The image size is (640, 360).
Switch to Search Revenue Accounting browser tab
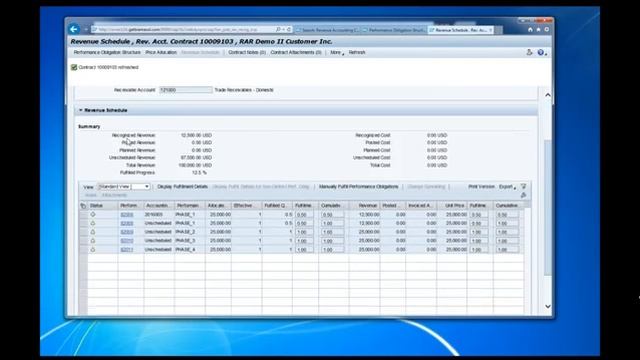(327, 30)
